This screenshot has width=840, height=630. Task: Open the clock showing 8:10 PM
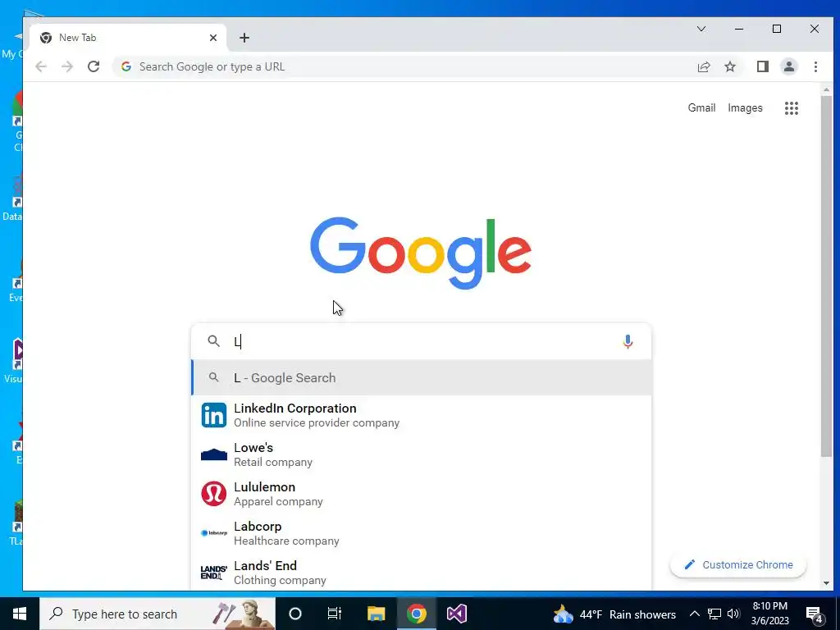pyautogui.click(x=769, y=614)
